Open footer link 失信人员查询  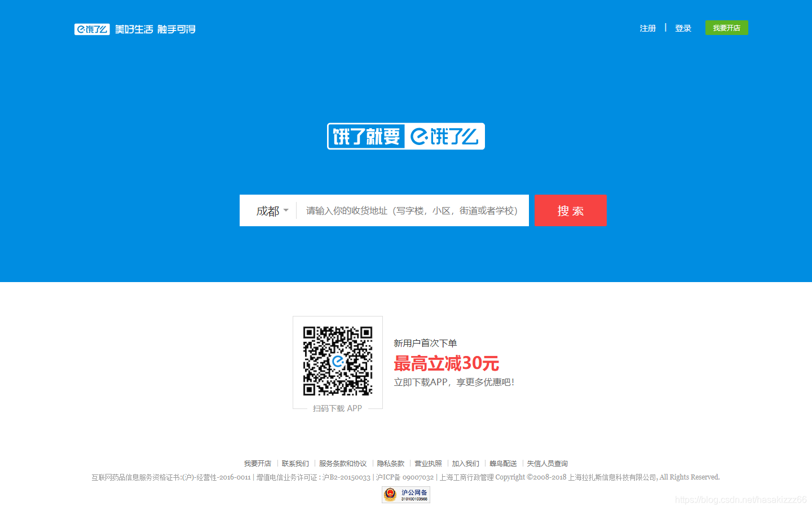[548, 464]
